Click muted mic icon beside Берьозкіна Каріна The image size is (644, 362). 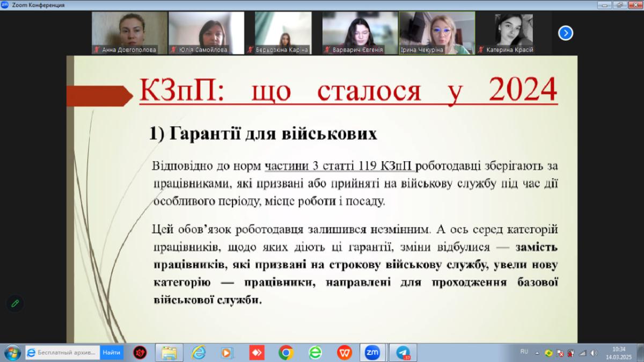[x=251, y=49]
